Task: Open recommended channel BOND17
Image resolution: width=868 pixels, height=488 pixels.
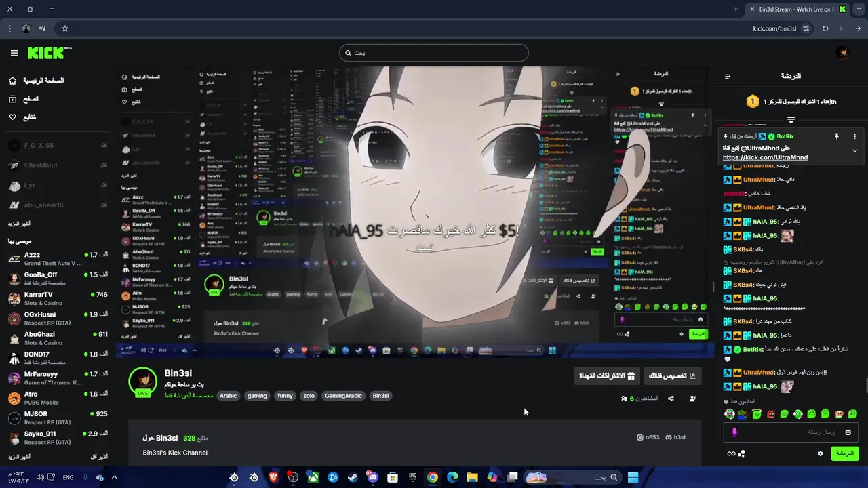Action: [x=58, y=358]
